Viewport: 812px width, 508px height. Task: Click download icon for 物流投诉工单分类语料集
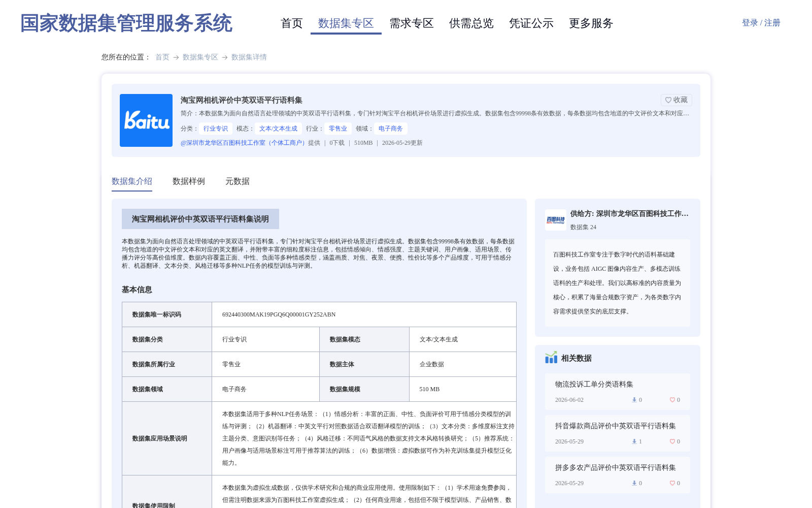(x=634, y=400)
